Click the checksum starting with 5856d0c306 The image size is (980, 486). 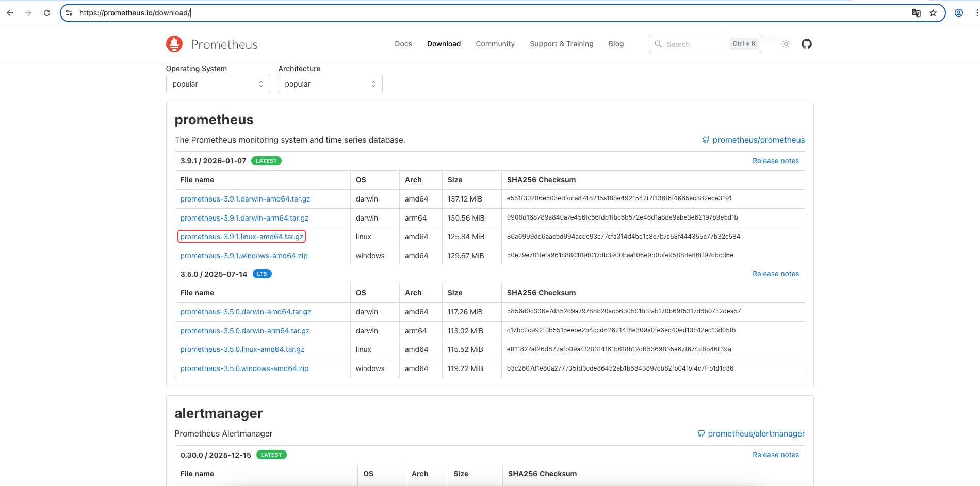624,311
